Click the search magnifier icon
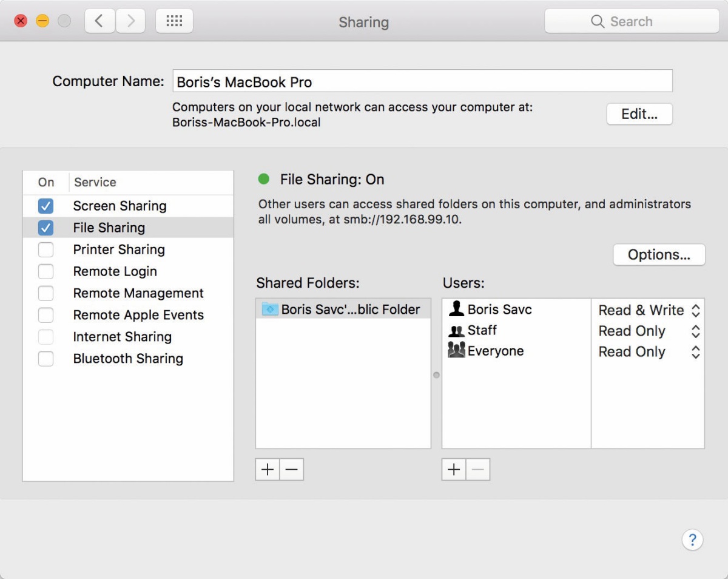728x579 pixels. point(598,21)
